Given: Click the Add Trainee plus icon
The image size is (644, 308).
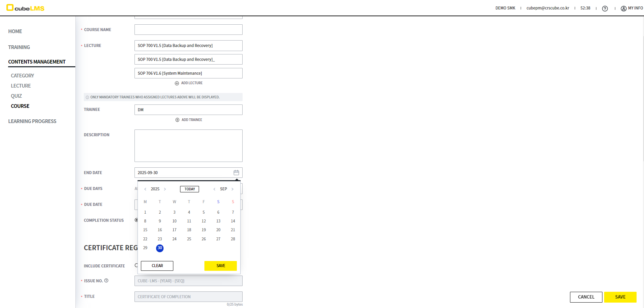Looking at the screenshot, I should [x=177, y=120].
